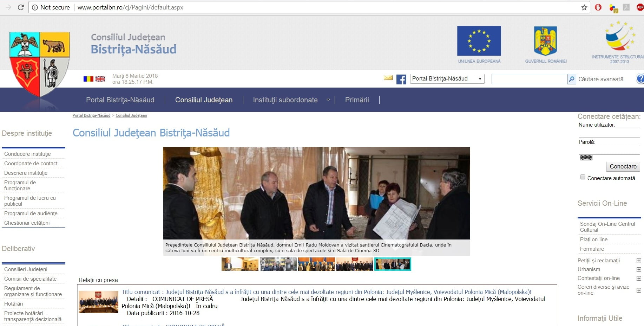
Task: Open the Facebook page icon
Action: (401, 79)
